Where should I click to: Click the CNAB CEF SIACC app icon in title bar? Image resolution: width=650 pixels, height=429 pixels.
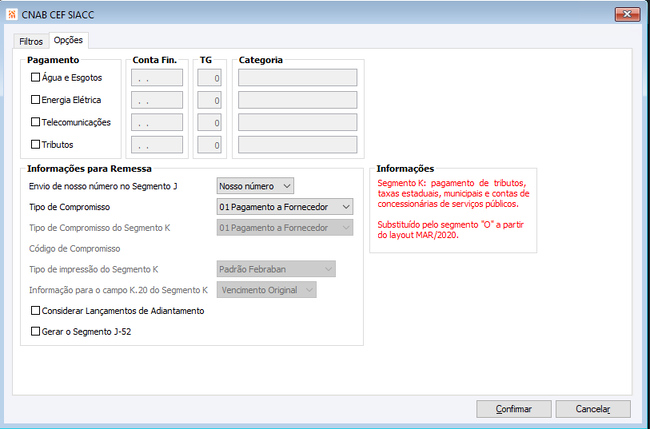12,15
